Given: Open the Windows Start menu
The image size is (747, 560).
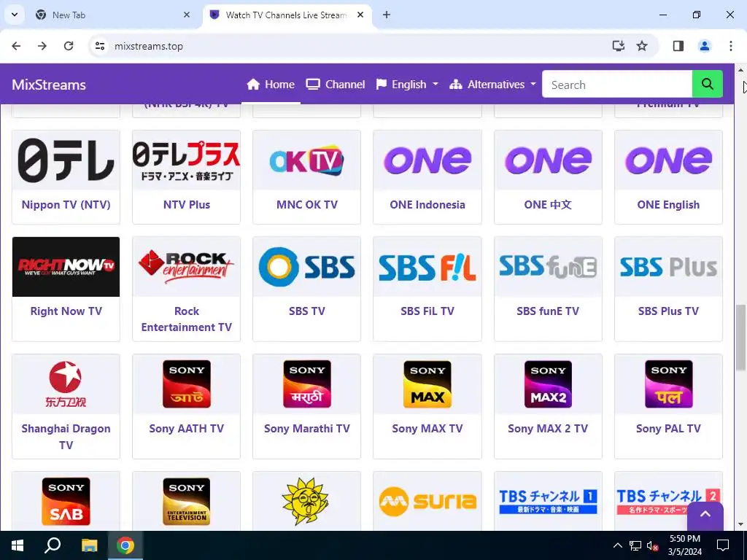Looking at the screenshot, I should tap(18, 545).
